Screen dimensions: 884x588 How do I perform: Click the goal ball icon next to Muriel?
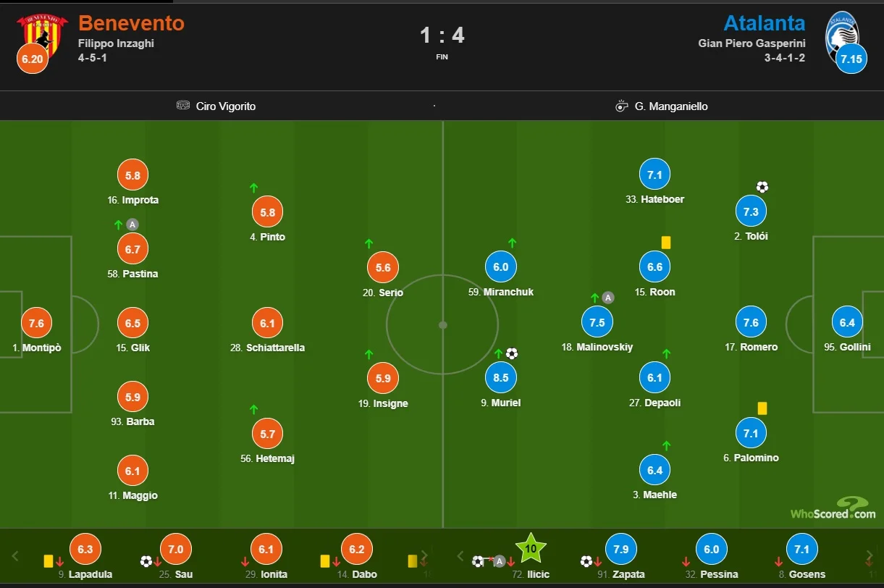(x=512, y=353)
